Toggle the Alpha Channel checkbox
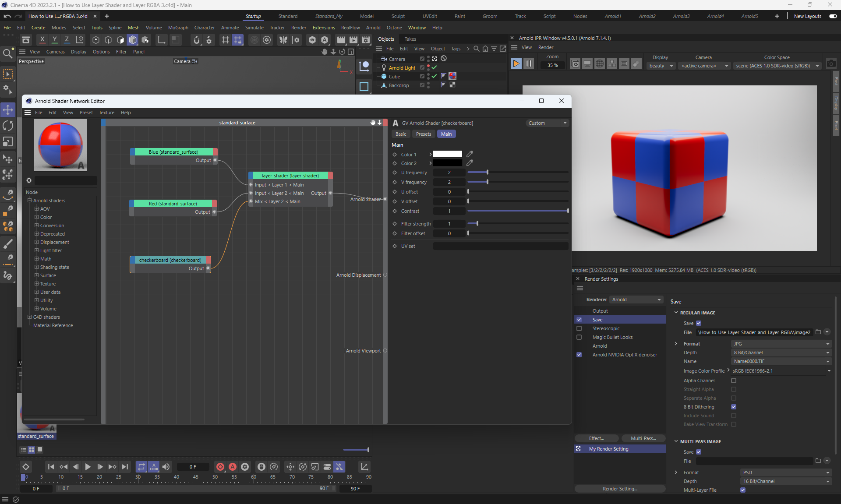Image resolution: width=841 pixels, height=504 pixels. click(734, 381)
